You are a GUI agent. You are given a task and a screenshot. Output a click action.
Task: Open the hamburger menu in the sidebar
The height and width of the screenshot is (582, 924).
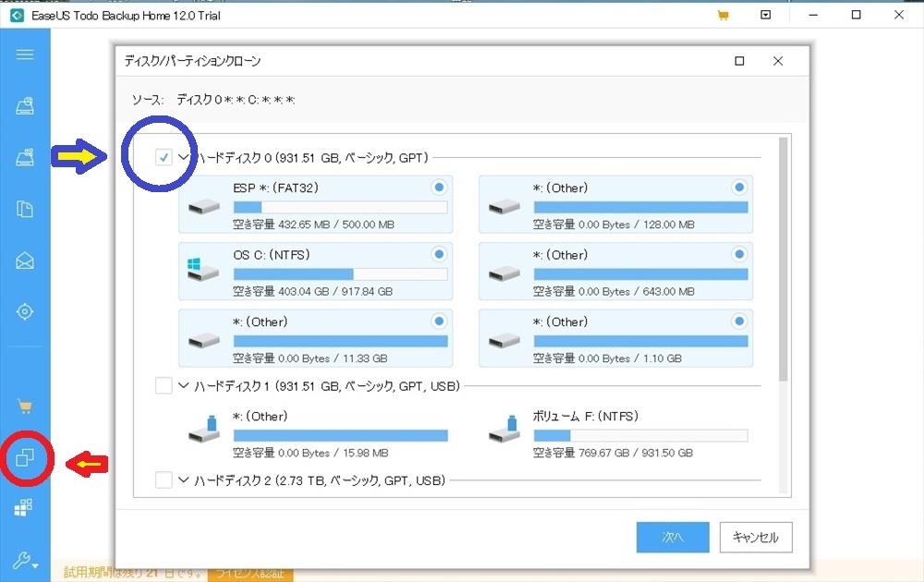tap(25, 55)
